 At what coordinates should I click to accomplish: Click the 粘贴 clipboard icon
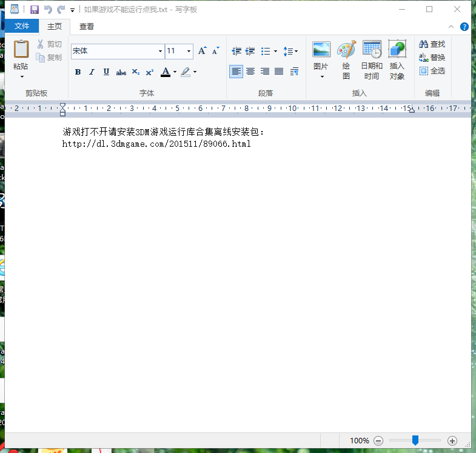(x=21, y=49)
